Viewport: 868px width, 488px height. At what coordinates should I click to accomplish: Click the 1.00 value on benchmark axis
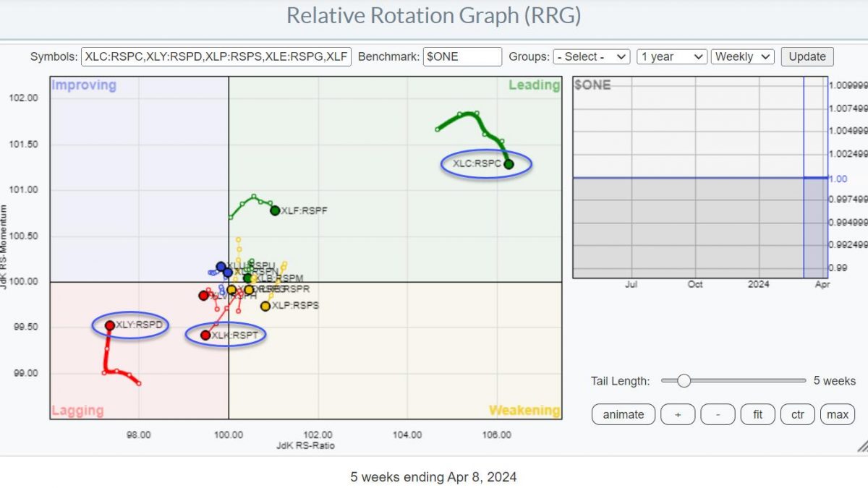[x=837, y=178]
